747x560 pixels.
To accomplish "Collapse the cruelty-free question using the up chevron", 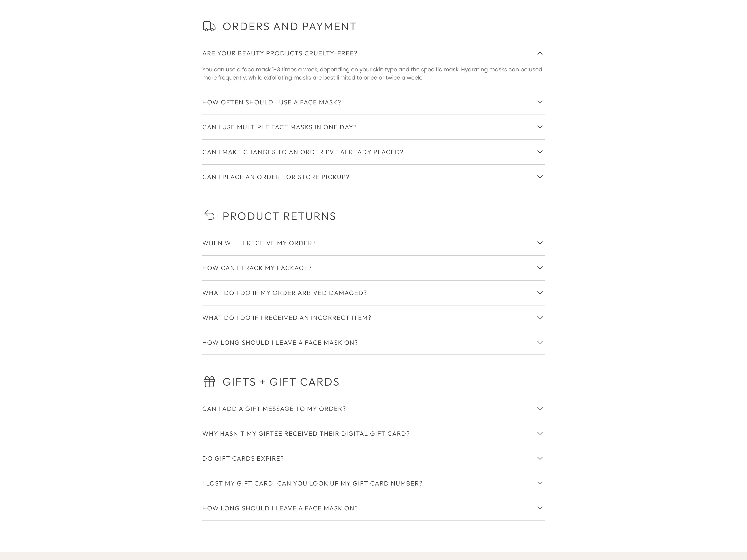I will coord(540,53).
